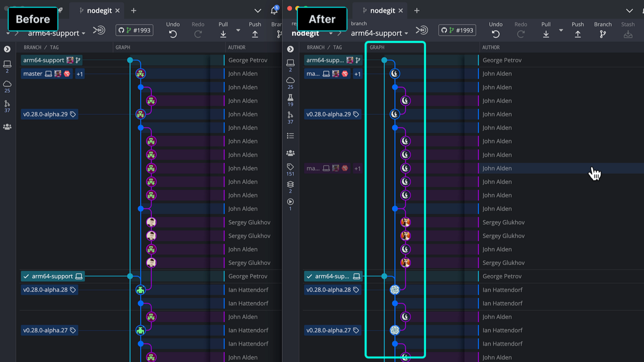644x362 pixels.
Task: Select John Alden on v0.28.0-alpha.29 row, After
Action: pyautogui.click(x=497, y=114)
